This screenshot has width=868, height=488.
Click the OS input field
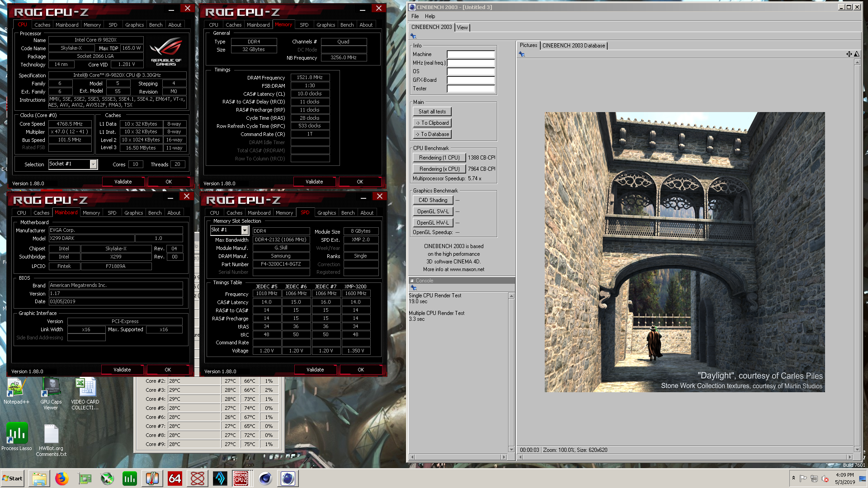pos(471,72)
